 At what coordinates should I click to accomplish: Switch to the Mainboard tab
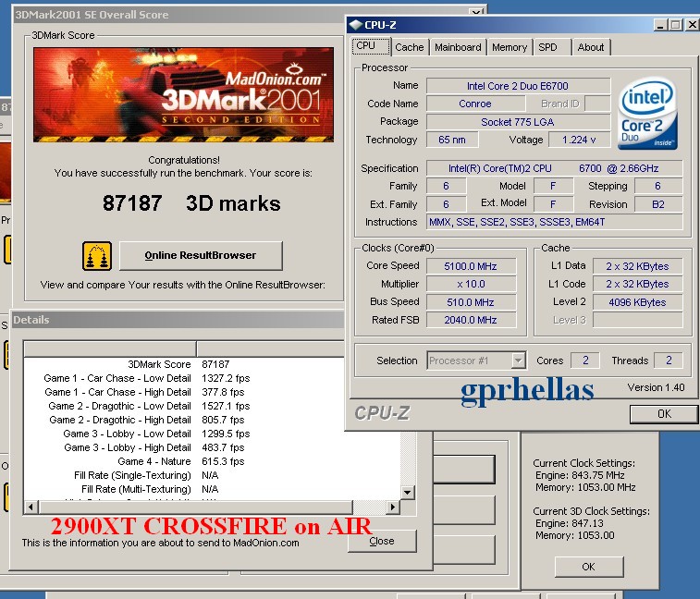pyautogui.click(x=458, y=47)
